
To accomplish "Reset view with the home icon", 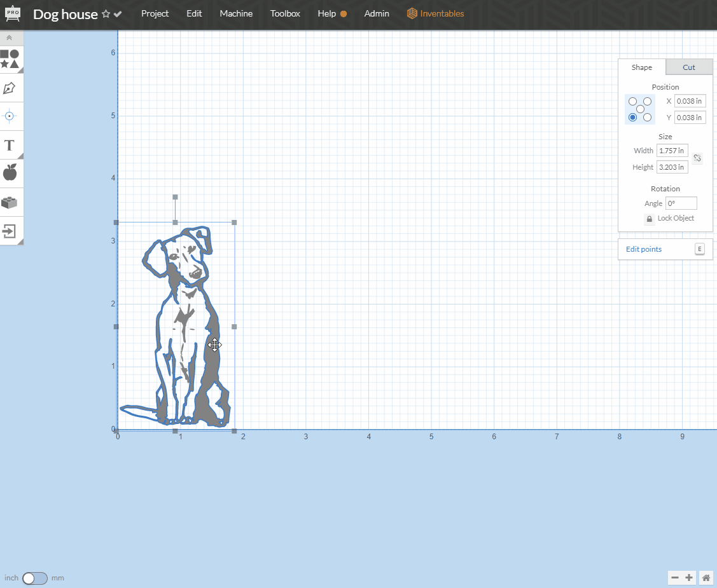I will (706, 578).
